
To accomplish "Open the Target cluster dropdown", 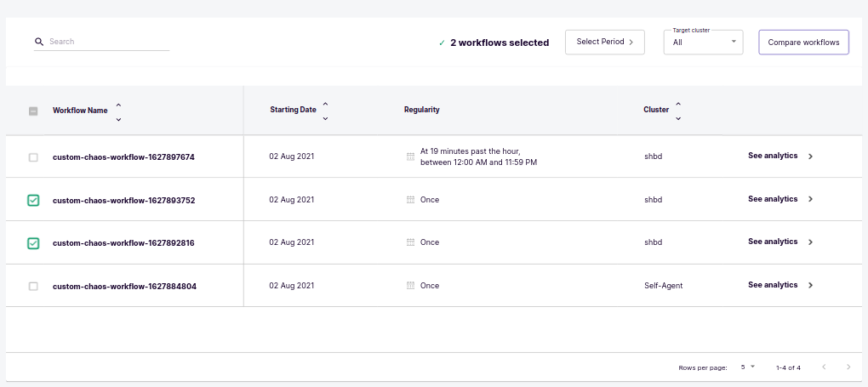I will click(703, 42).
